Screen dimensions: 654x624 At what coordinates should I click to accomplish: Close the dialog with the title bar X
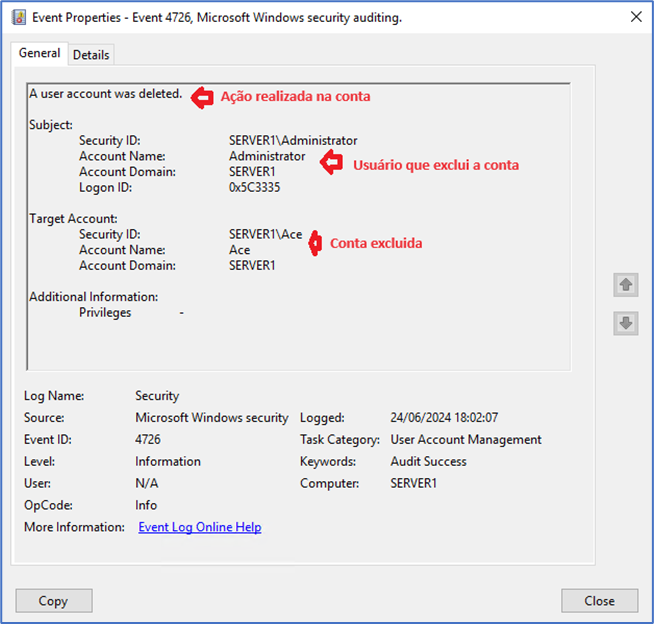635,17
